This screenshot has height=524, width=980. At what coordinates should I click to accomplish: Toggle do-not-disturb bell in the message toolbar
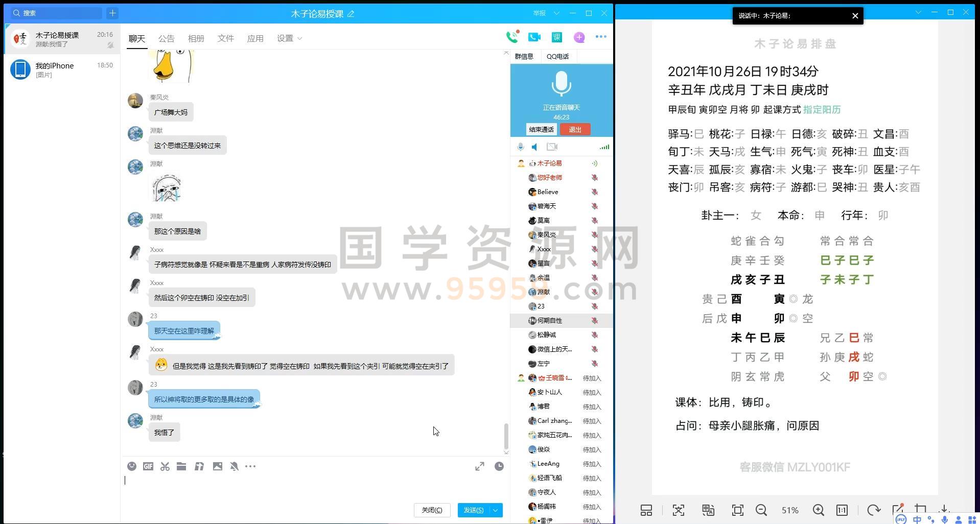point(234,466)
